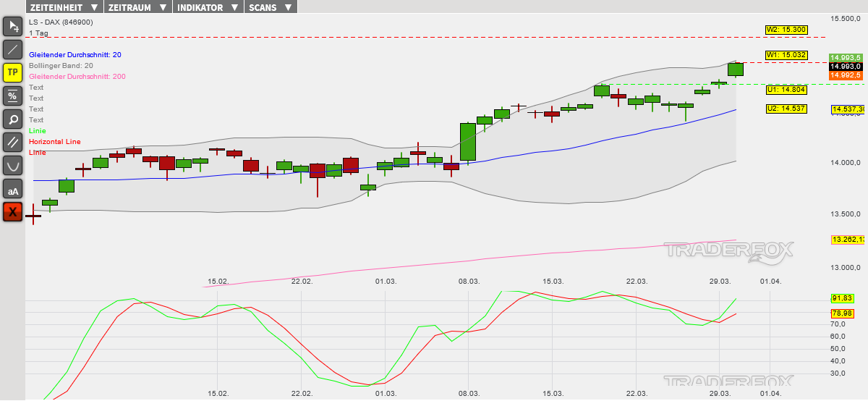
Task: Click the yellow TP tool button
Action: point(13,72)
